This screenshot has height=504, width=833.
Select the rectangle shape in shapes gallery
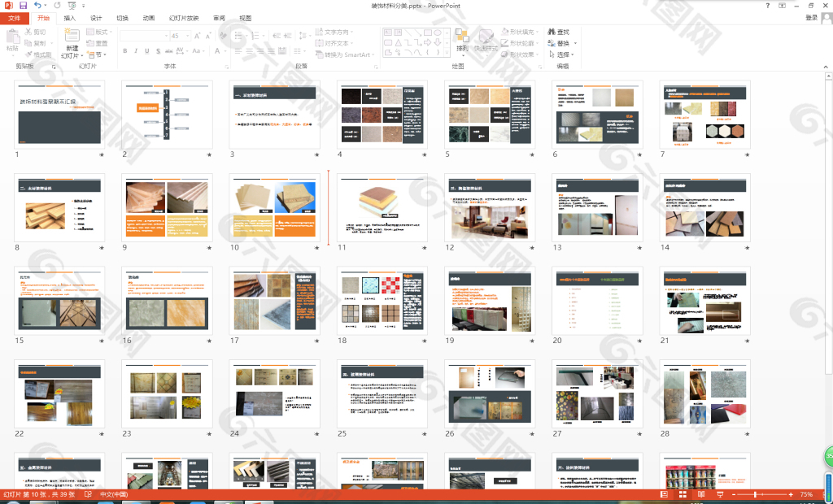click(428, 33)
